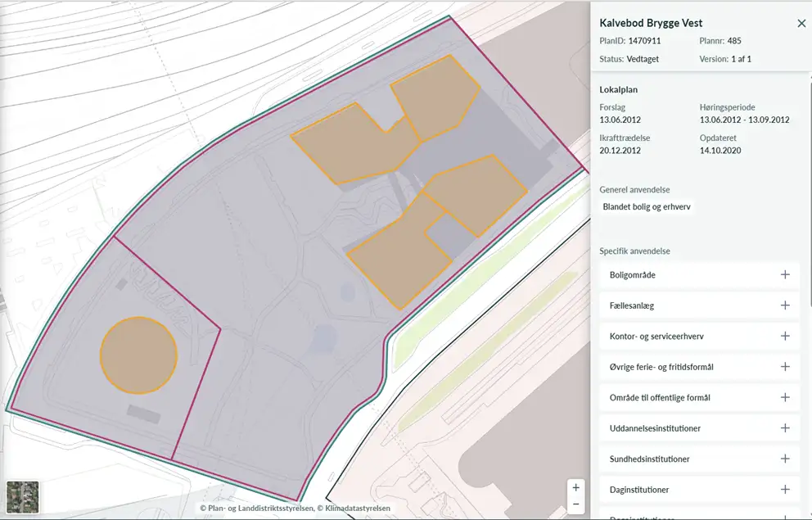Image resolution: width=812 pixels, height=520 pixels.
Task: Click the PlanID 1470911 value
Action: coord(644,41)
